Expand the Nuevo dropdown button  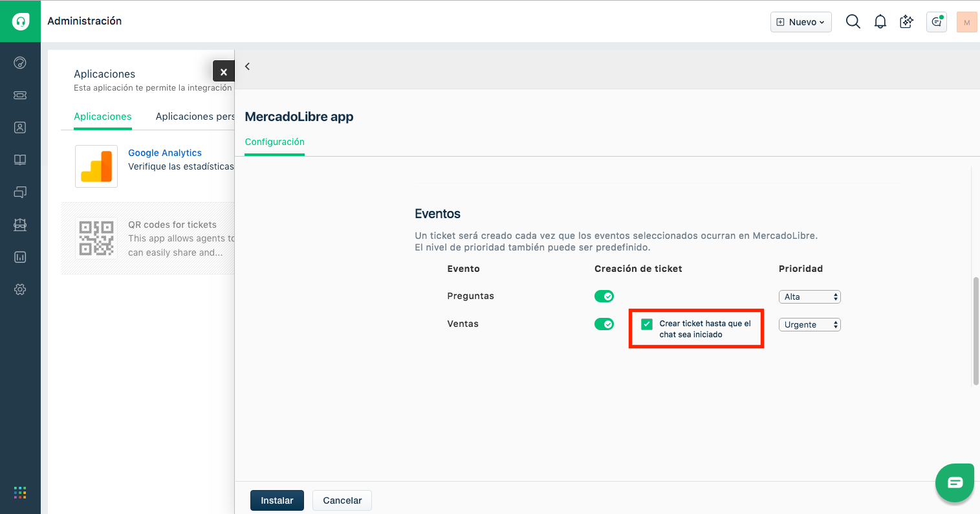tap(801, 22)
